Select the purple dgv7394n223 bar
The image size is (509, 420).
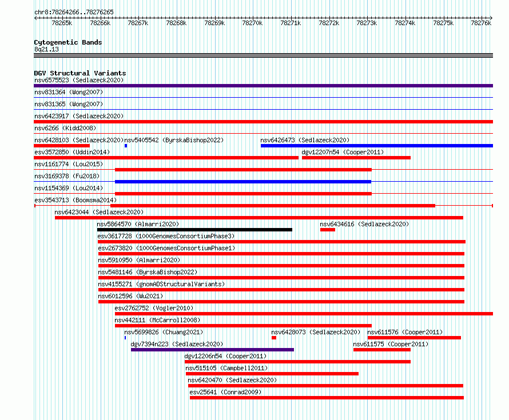[x=212, y=350]
